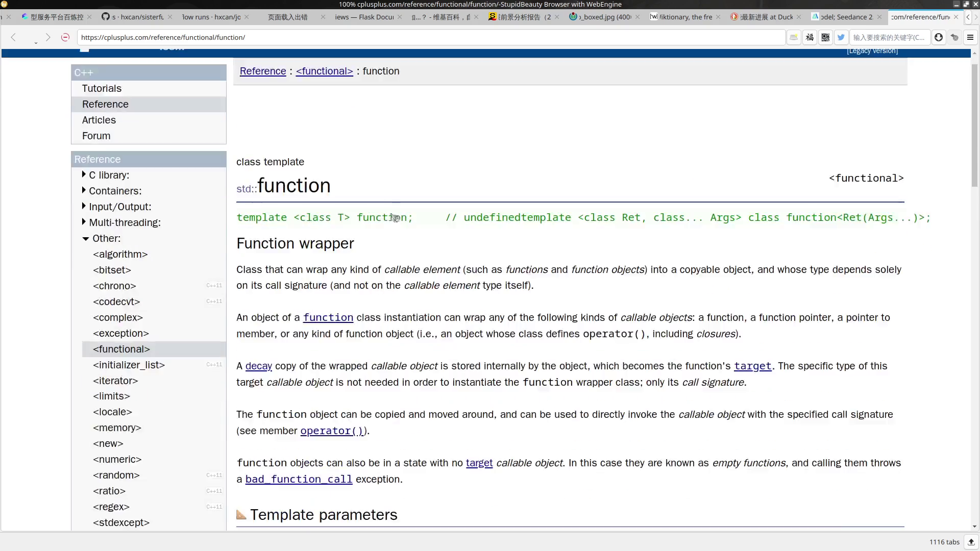Click the red stop loading icon
Screen dimensions: 980x551
pos(65,37)
